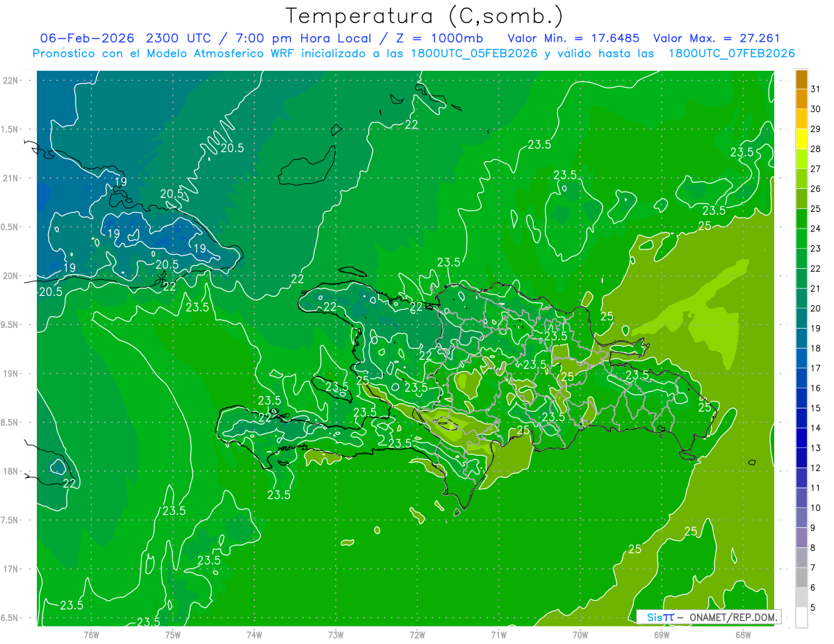Click the "1800UTC_07FEB2026" valid-until time text
Image resolution: width=834 pixels, height=644 pixels.
coord(731,53)
